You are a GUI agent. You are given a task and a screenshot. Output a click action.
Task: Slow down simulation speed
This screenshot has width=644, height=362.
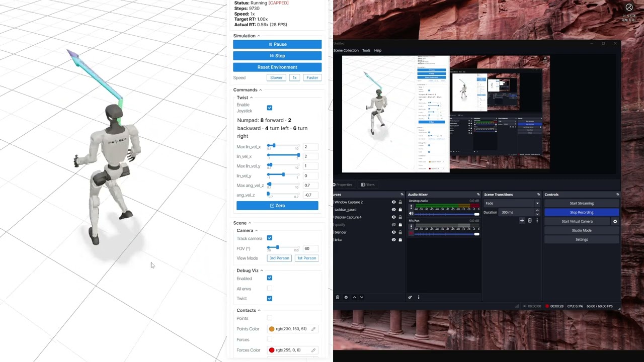[x=276, y=78]
